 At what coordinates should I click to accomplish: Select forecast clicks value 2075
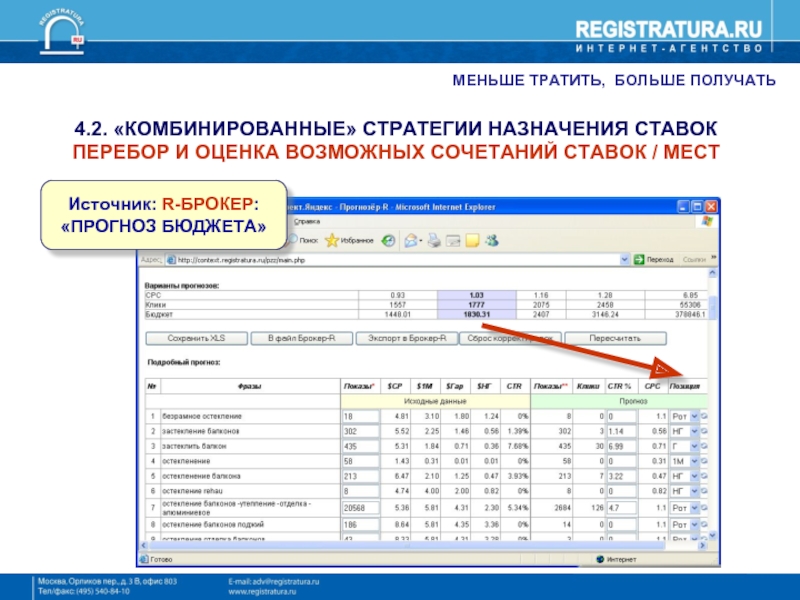(x=541, y=305)
